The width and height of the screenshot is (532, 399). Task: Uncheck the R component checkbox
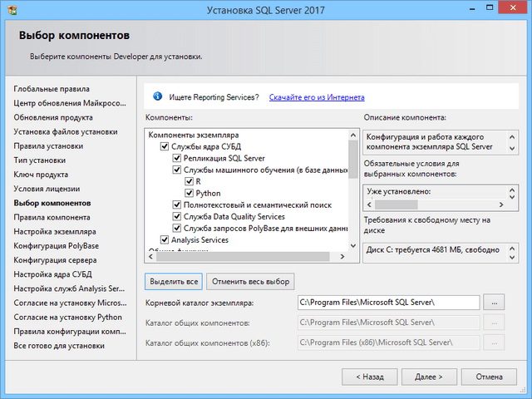pyautogui.click(x=189, y=181)
